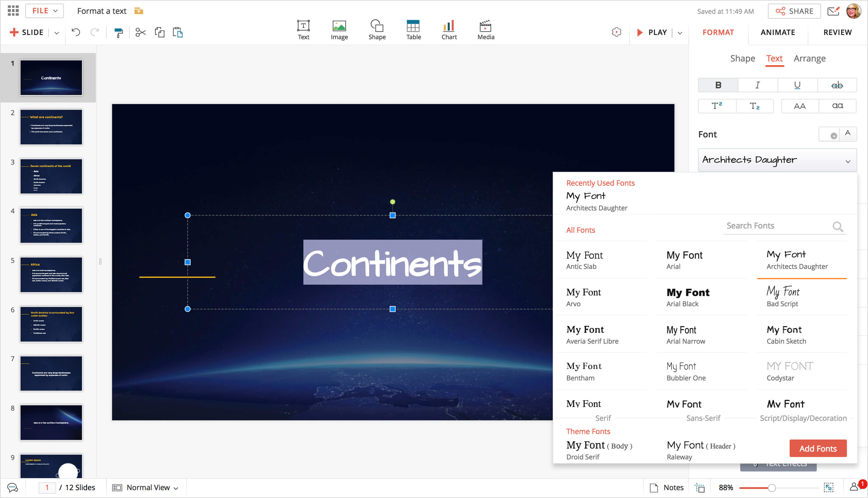Click the scissors Cut icon
Viewport: 868px width, 498px height.
click(140, 33)
